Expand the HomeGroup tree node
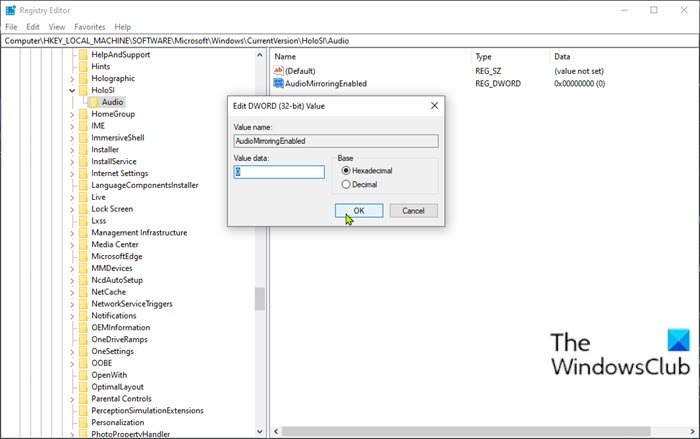 point(72,114)
